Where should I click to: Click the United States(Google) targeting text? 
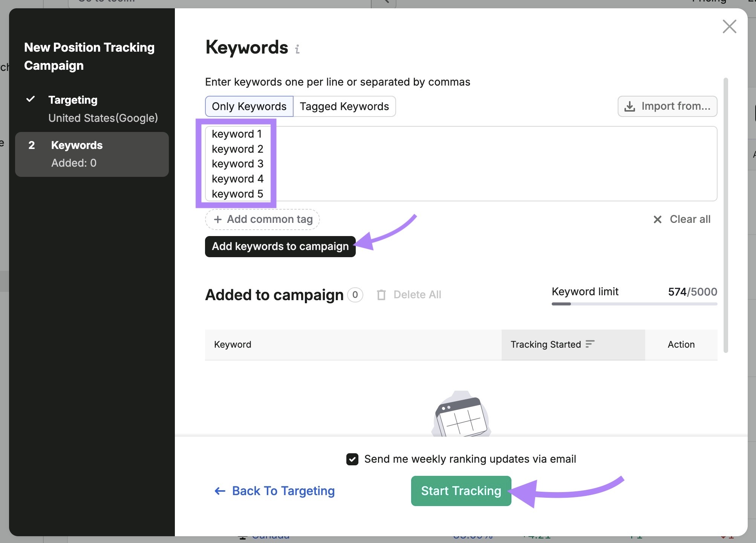(103, 118)
